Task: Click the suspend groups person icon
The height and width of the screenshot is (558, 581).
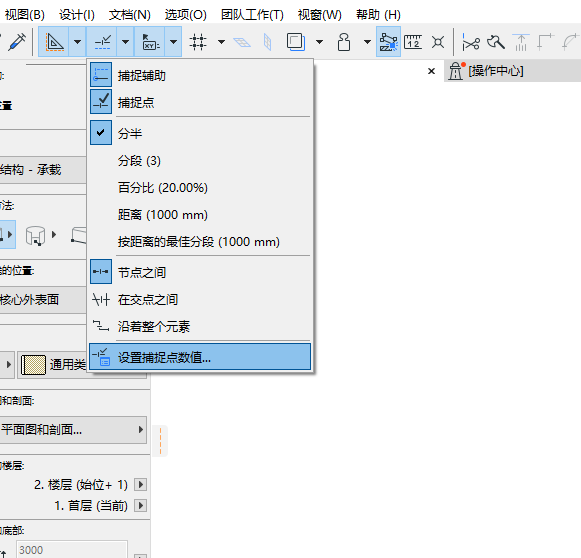Action: click(344, 42)
